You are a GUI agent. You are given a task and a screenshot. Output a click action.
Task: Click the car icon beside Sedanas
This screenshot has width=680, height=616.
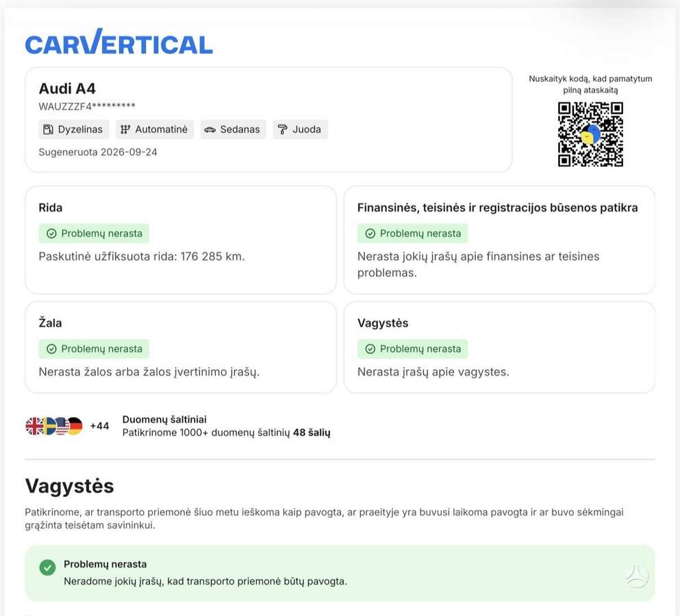tap(210, 129)
